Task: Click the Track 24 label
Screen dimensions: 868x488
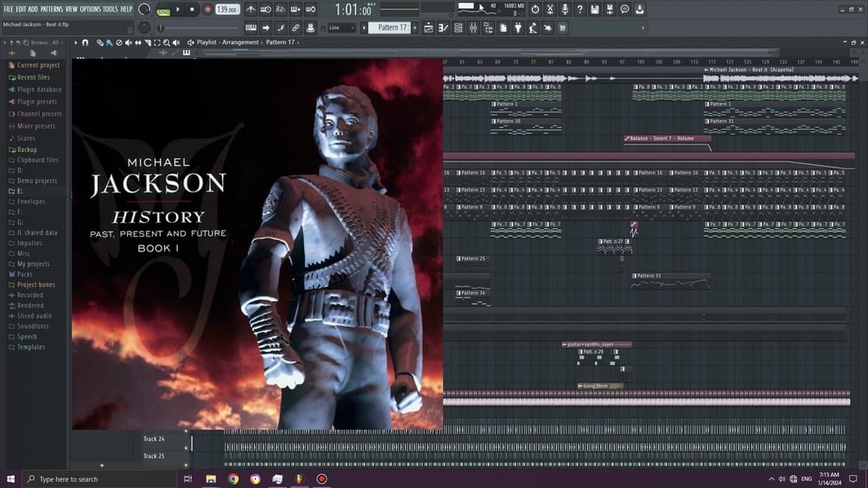Action: (154, 440)
